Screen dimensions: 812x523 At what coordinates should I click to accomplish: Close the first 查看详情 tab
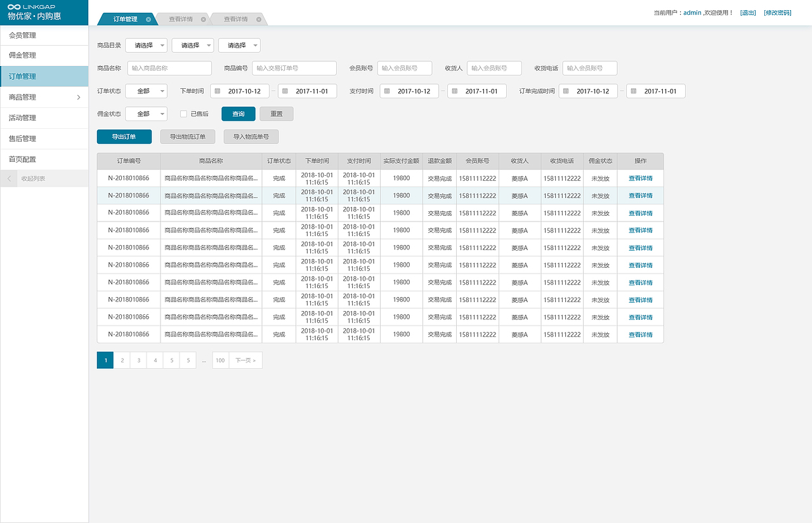point(203,20)
